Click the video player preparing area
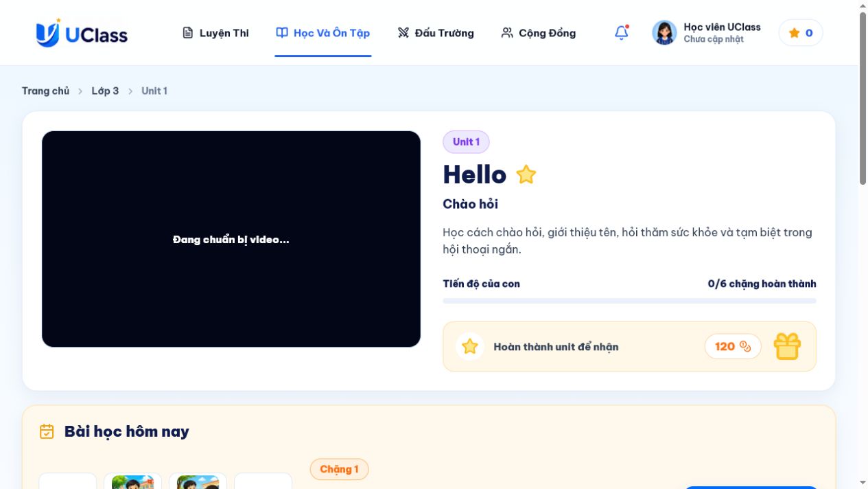 [x=231, y=239]
